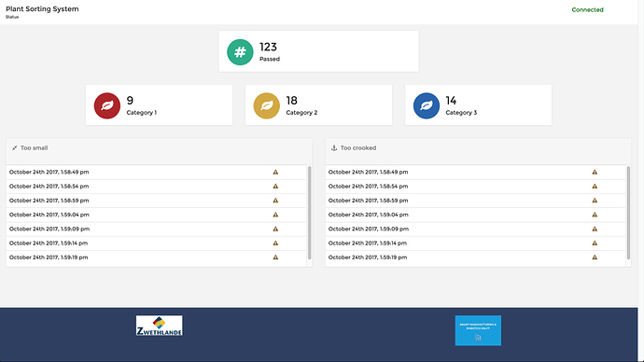Image resolution: width=644 pixels, height=362 pixels.
Task: Click the Too crooked list scrollbar
Action: tap(628, 213)
